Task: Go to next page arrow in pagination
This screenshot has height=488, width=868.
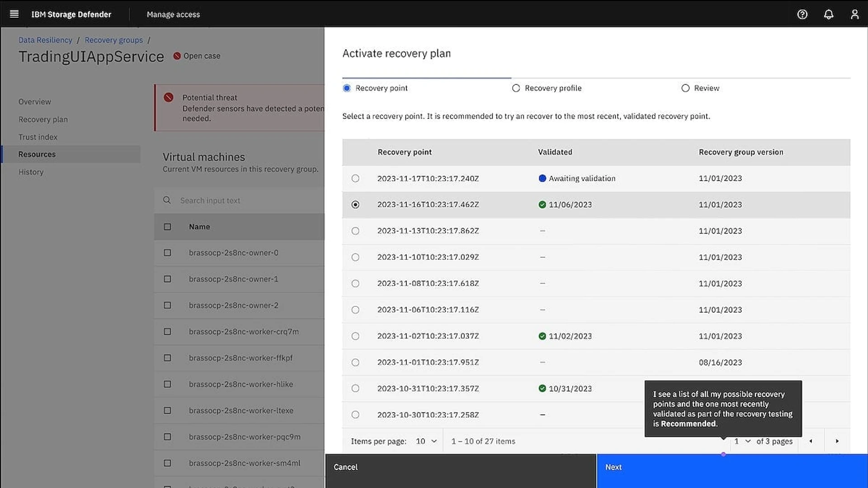Action: coord(837,441)
